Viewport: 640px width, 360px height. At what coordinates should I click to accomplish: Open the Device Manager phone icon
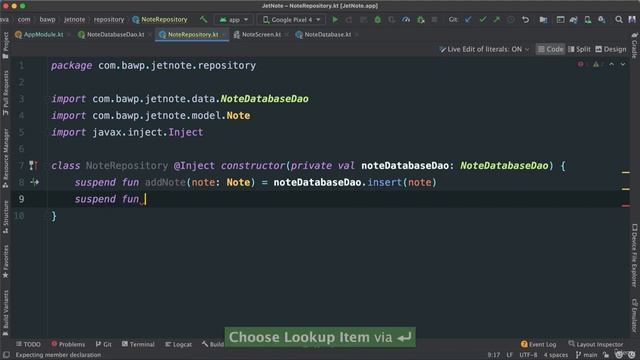(588, 20)
